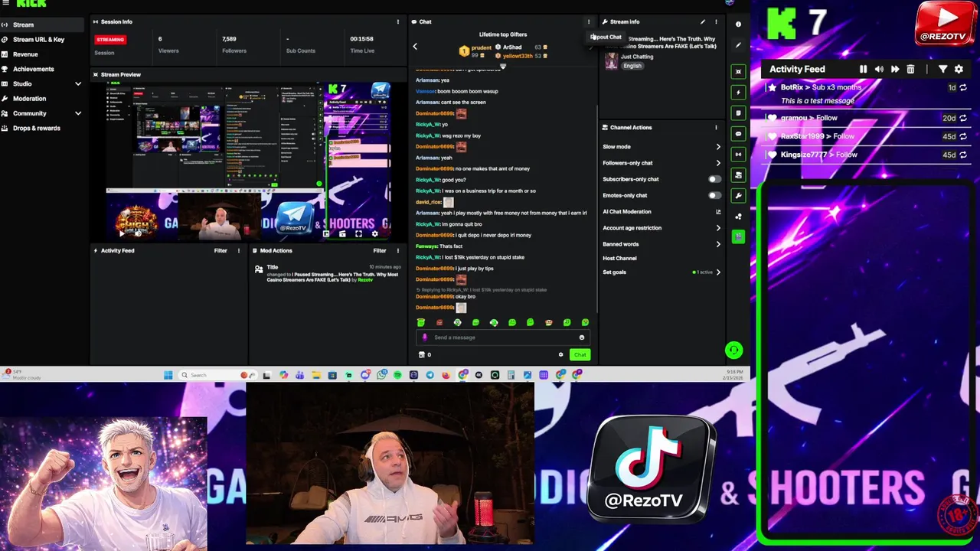Open Telegram from the taskbar
Image resolution: width=980 pixels, height=551 pixels.
430,375
